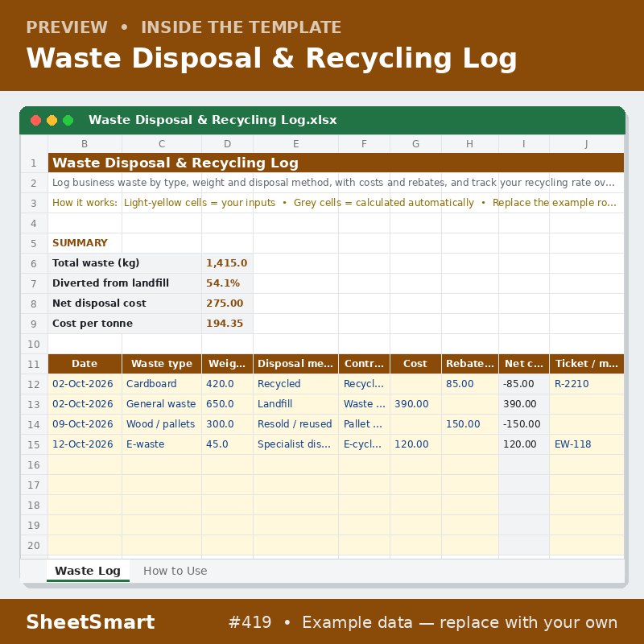This screenshot has height=644, width=644.
Task: Click the yellow minimize window dot
Action: [x=52, y=120]
